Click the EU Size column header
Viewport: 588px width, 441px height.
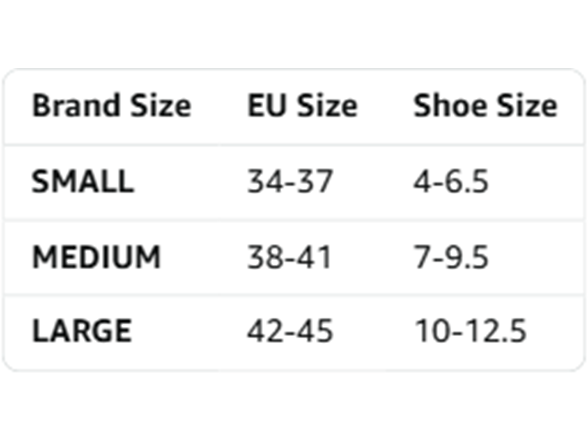pyautogui.click(x=302, y=106)
